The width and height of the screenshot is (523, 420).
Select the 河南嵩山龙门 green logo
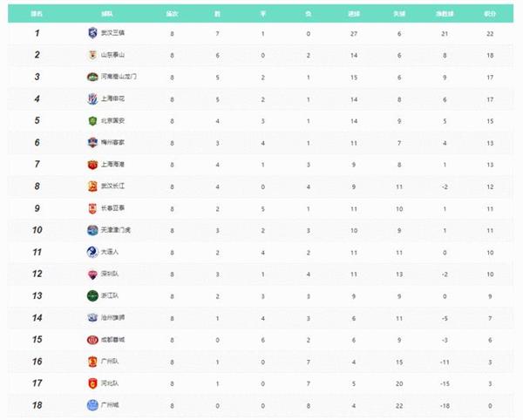92,77
